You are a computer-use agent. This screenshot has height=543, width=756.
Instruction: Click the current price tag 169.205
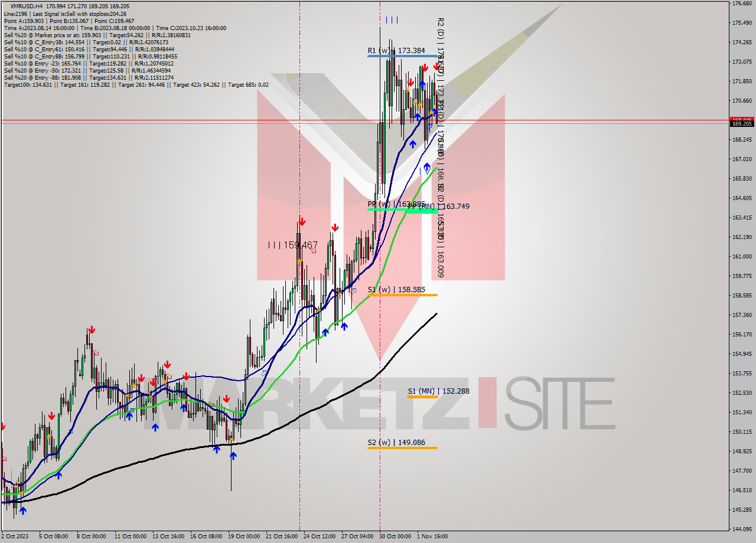coord(742,123)
